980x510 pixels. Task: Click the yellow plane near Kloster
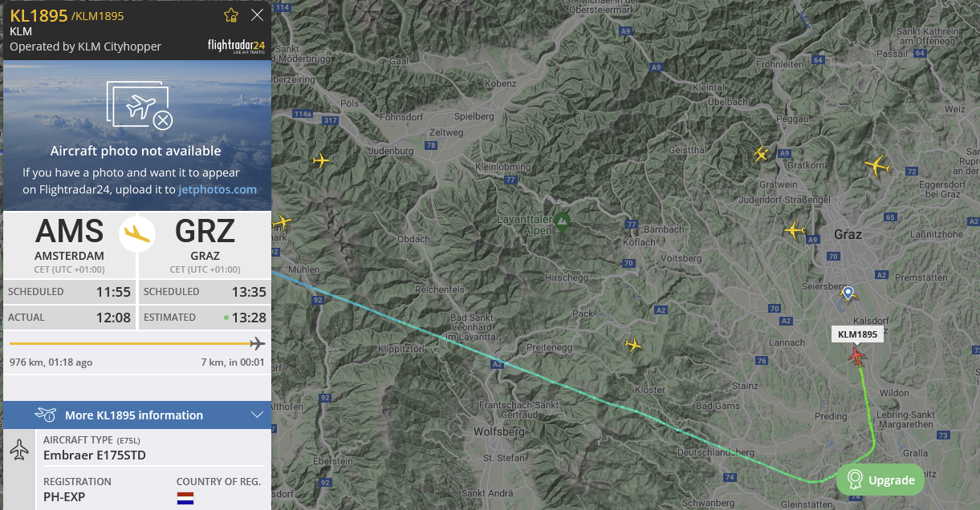tap(633, 345)
